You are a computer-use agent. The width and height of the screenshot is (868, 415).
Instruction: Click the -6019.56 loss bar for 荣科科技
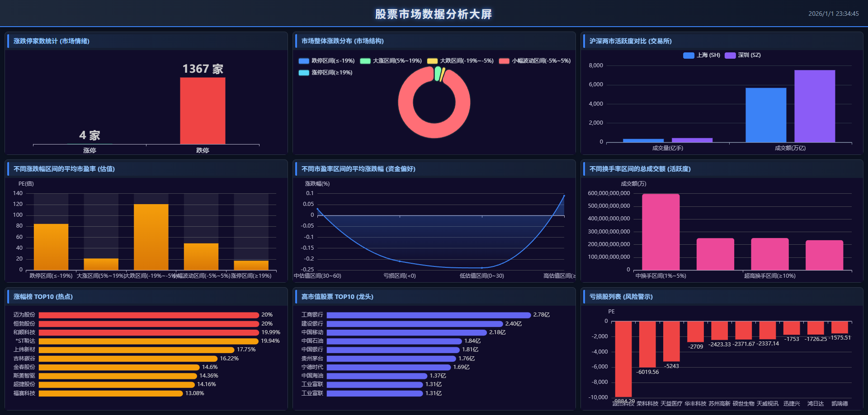[x=647, y=344]
